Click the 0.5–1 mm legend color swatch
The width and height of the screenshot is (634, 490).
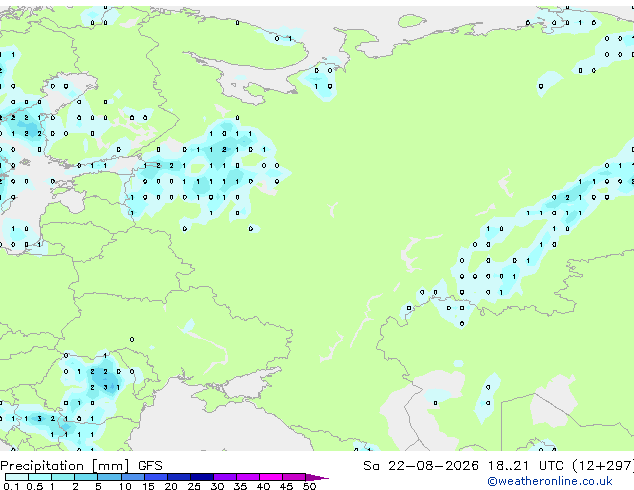pos(40,477)
